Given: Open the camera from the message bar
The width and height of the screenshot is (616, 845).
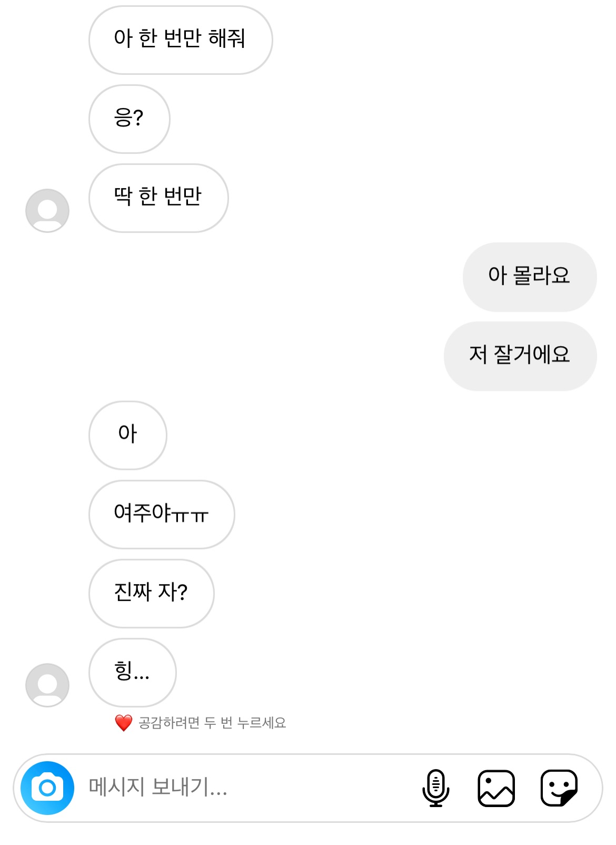Looking at the screenshot, I should (47, 788).
